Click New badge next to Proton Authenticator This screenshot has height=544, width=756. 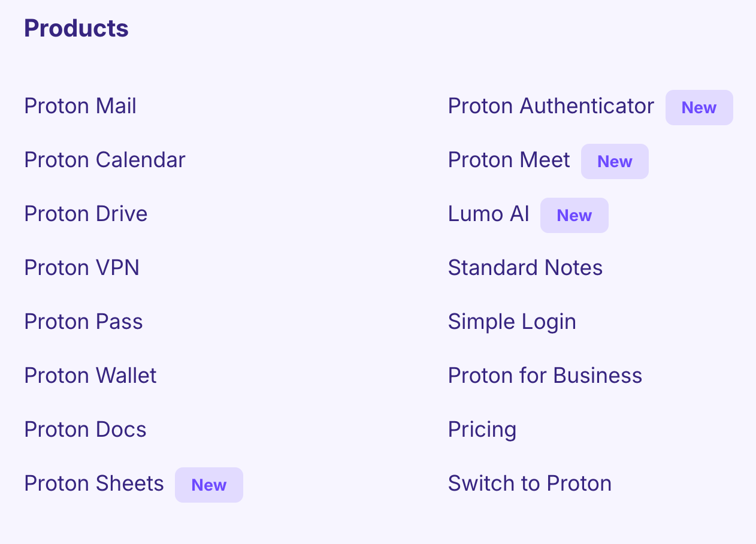(699, 108)
